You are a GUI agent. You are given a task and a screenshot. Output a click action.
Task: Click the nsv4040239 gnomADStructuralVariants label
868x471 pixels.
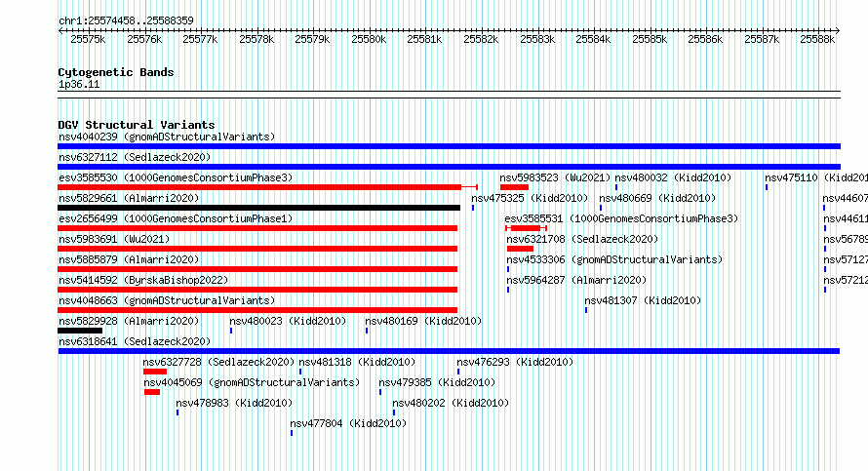(x=167, y=137)
